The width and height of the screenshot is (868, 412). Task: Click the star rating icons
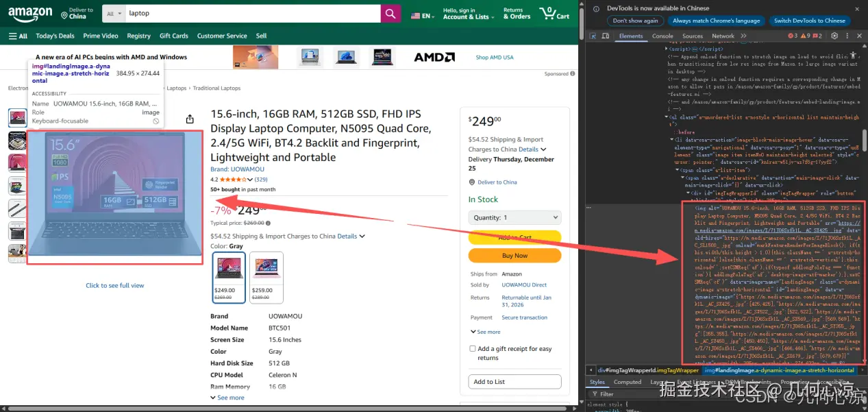(x=233, y=180)
